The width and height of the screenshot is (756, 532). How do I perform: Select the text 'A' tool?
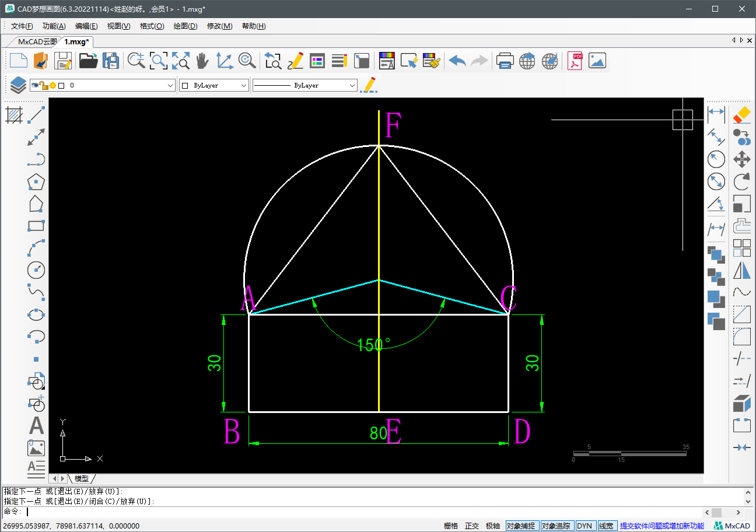tap(36, 425)
